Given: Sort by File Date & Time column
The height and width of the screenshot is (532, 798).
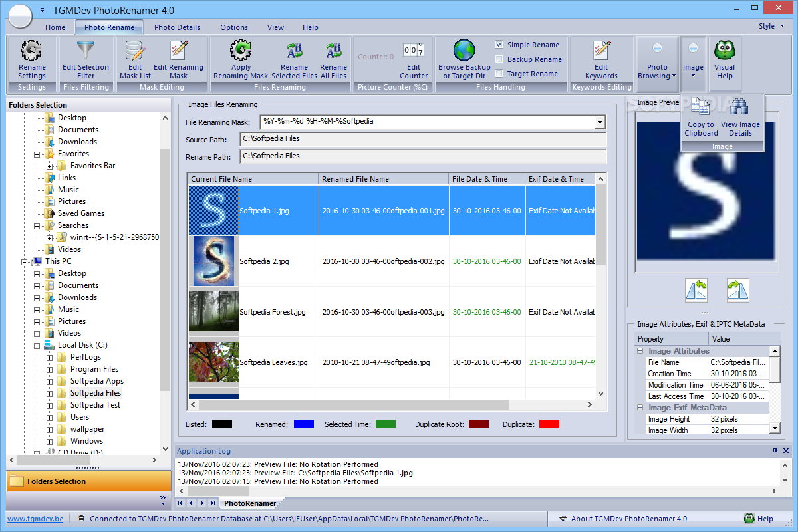Looking at the screenshot, I should pos(487,179).
